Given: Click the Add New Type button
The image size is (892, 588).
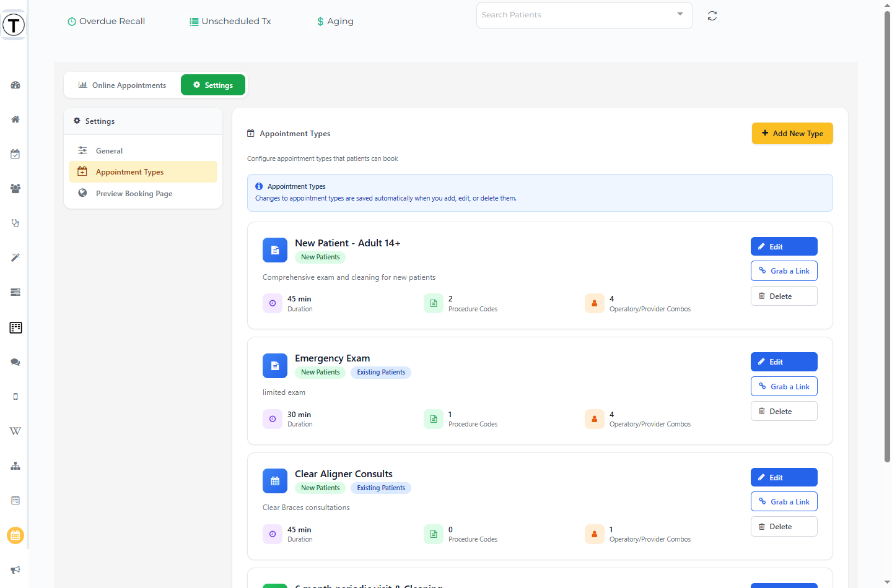Looking at the screenshot, I should pyautogui.click(x=792, y=134).
